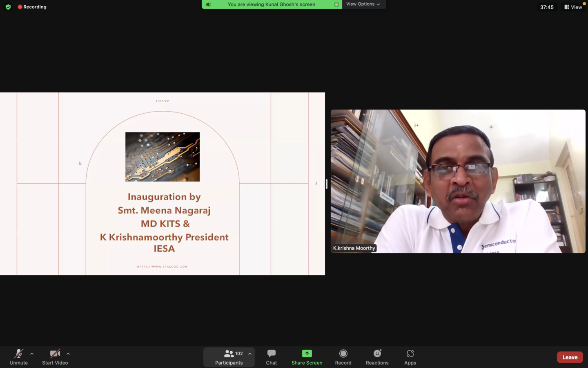Click the shared slide's circuit board image
Image resolution: width=588 pixels, height=368 pixels.
pyautogui.click(x=163, y=157)
